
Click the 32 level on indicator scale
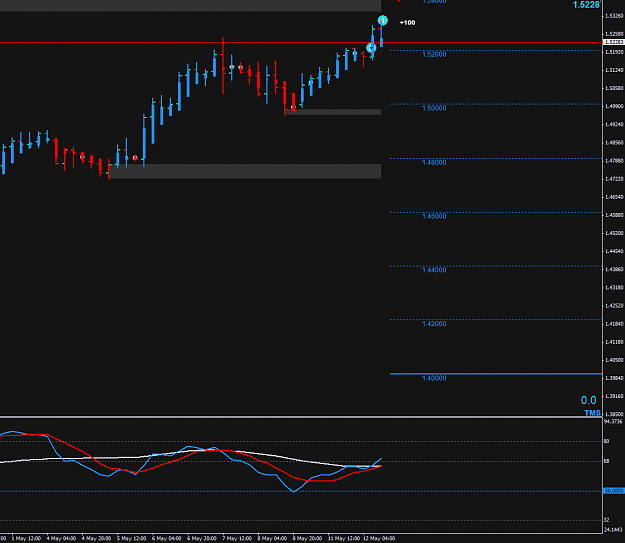[x=607, y=520]
